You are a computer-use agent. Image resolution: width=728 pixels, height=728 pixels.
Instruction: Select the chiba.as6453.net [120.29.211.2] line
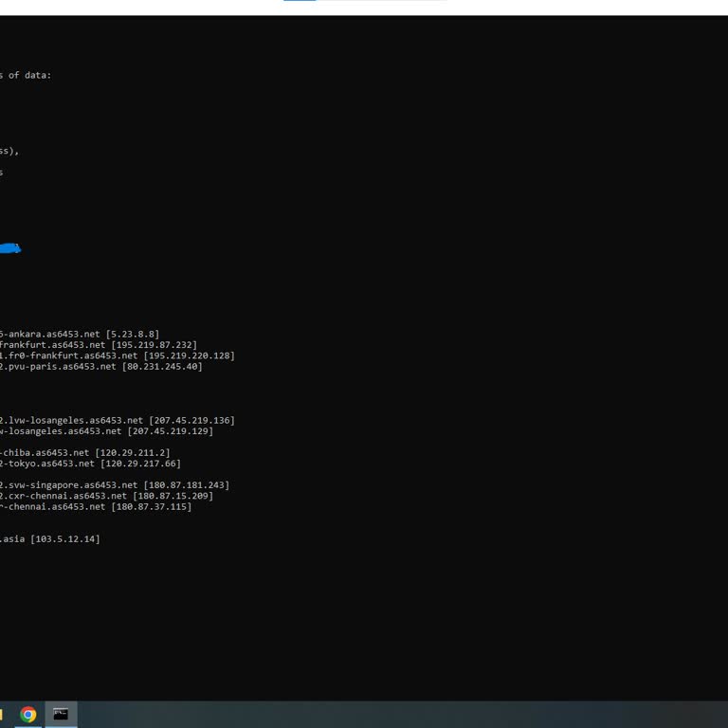pos(85,453)
